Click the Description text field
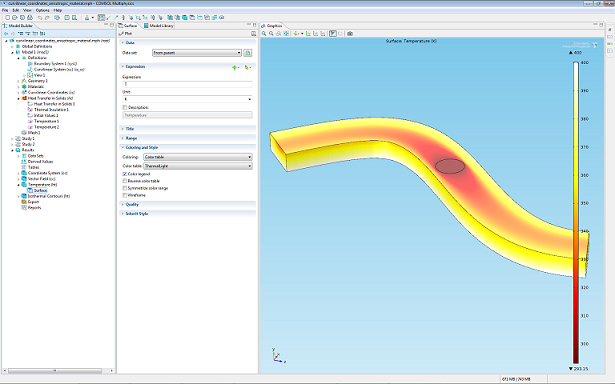This screenshot has width=615, height=384. 187,115
